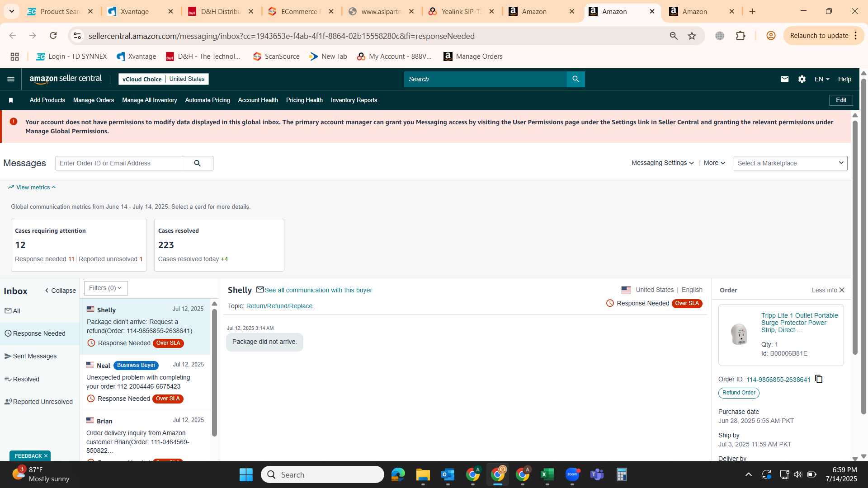868x488 pixels.
Task: Collapse the Inbox sidebar
Action: pos(61,291)
